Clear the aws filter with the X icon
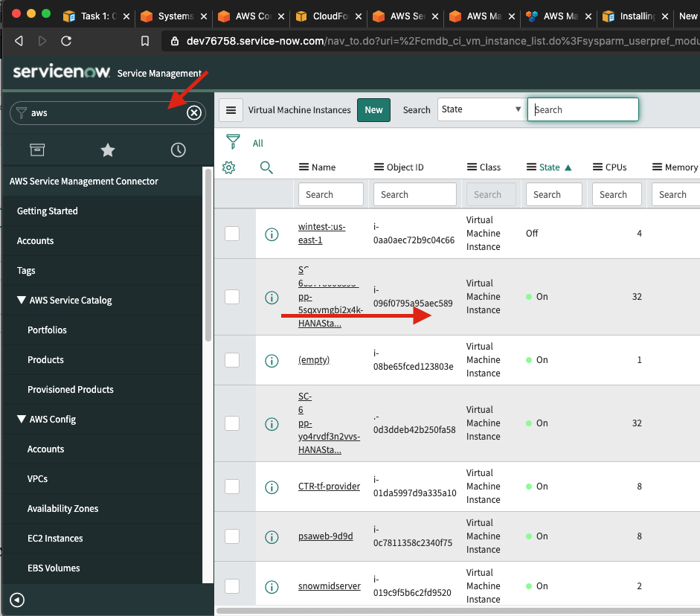 point(193,112)
